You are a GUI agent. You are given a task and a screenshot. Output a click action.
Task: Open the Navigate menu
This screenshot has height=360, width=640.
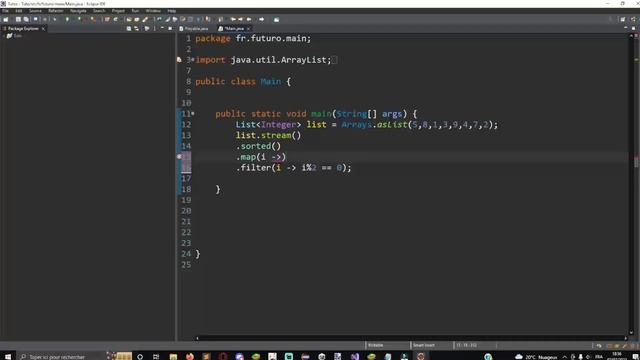pyautogui.click(x=78, y=11)
